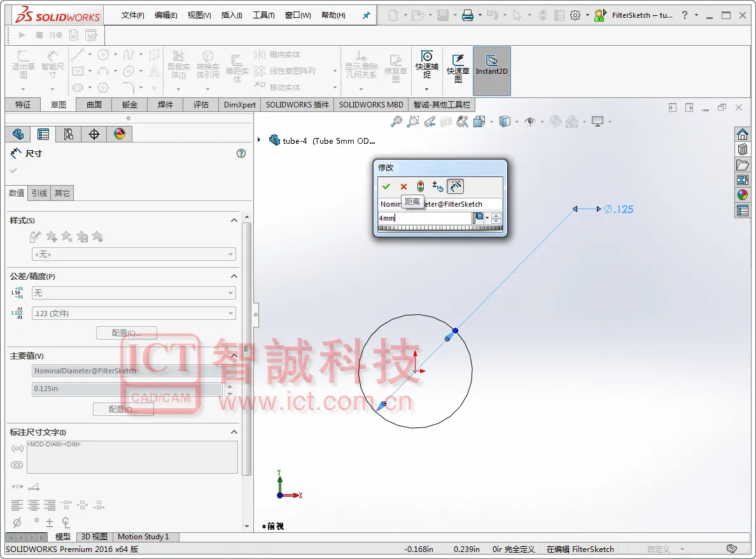Expand the tube-4 feature tree node
Viewport: 756px width, 559px height.
[259, 141]
